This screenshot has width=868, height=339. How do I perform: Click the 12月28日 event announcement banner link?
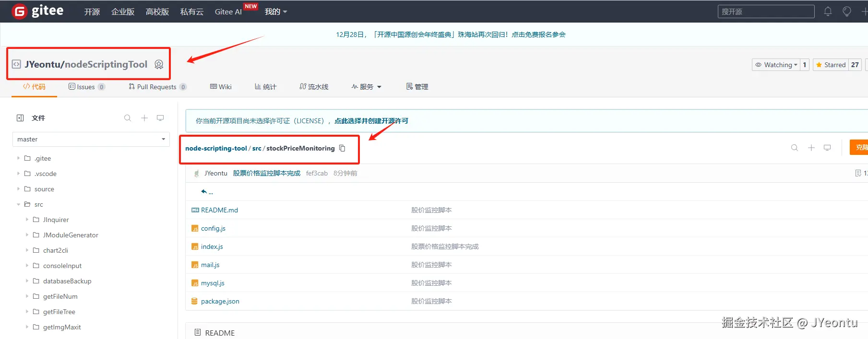451,35
